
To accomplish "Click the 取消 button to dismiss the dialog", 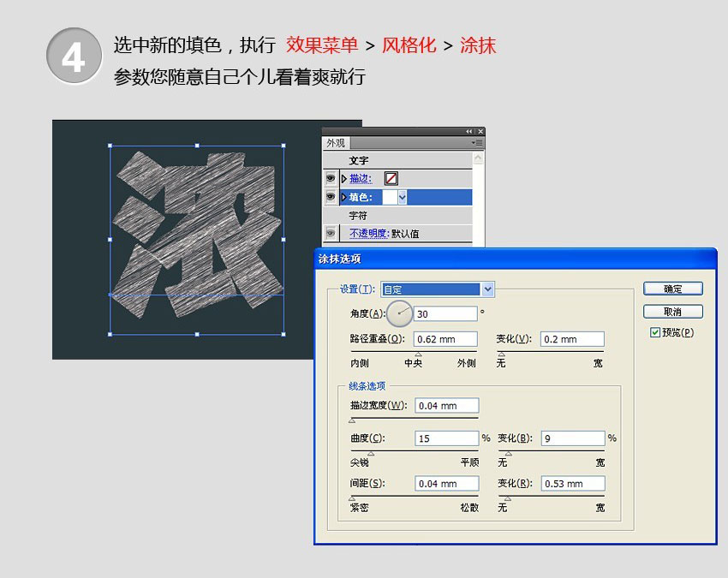I will (672, 311).
